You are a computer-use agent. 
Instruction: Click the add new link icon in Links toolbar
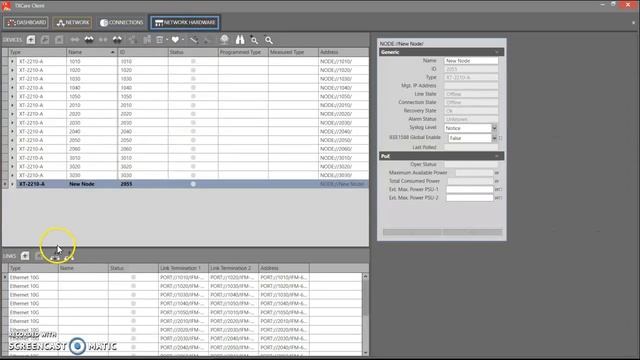(x=25, y=256)
